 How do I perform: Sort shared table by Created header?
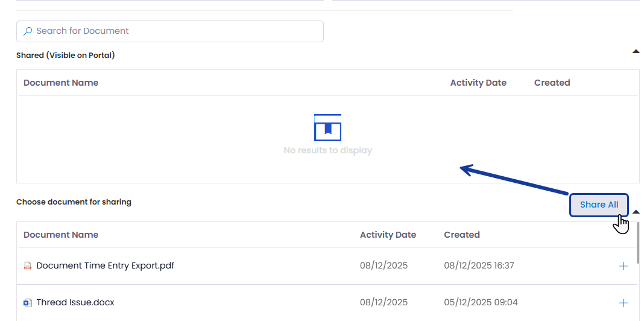pos(552,83)
